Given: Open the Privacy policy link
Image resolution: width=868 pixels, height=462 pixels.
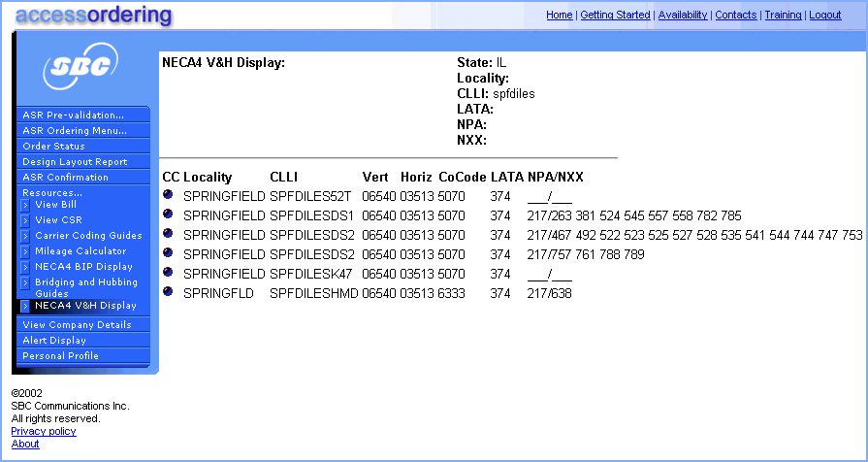Looking at the screenshot, I should 43,431.
